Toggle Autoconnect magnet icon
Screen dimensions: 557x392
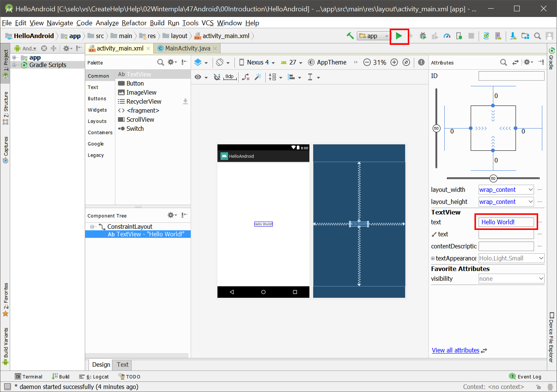point(217,77)
